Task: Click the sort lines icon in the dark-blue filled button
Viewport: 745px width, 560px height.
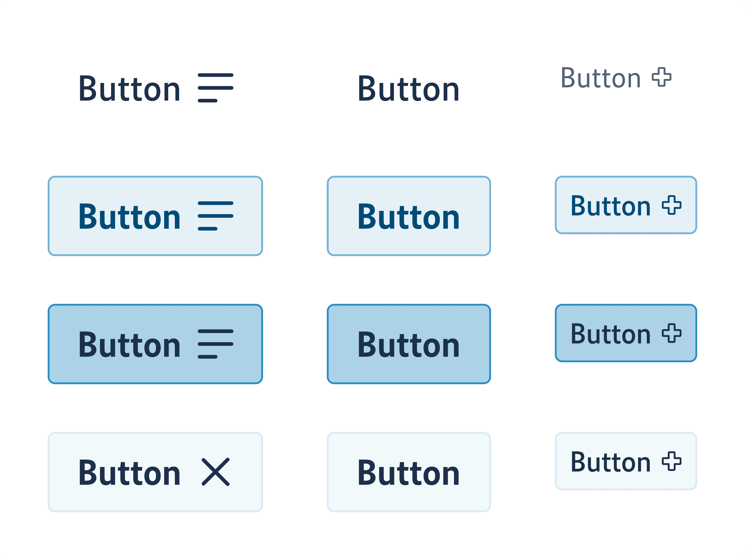Action: (216, 344)
